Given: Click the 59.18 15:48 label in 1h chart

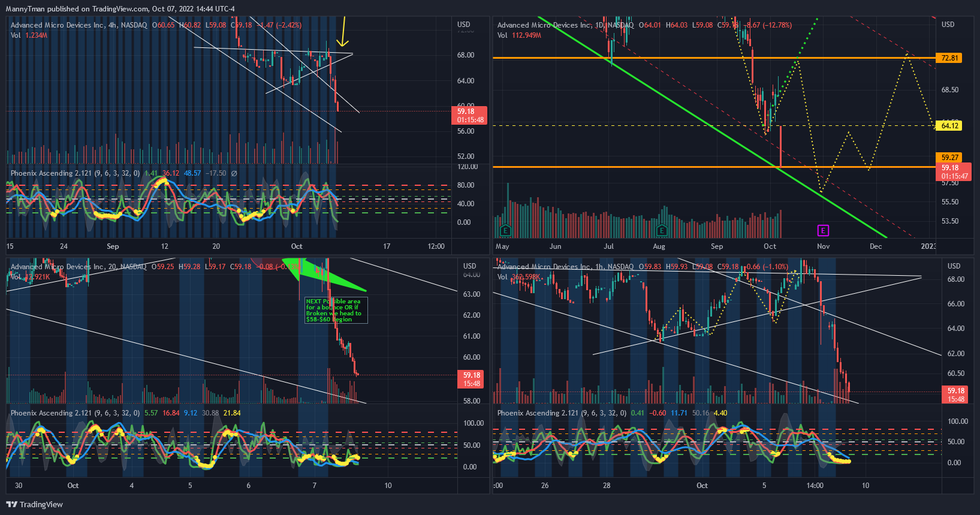Looking at the screenshot, I should pyautogui.click(x=956, y=394).
